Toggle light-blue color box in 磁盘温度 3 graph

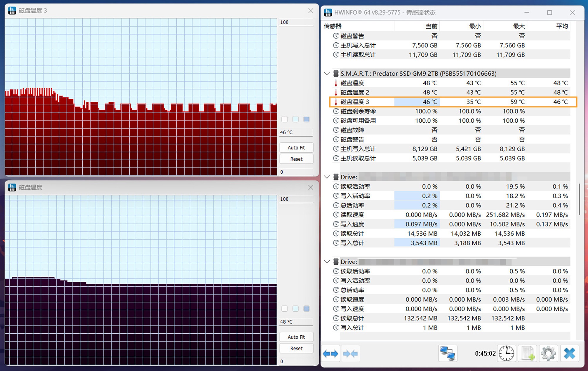click(295, 119)
